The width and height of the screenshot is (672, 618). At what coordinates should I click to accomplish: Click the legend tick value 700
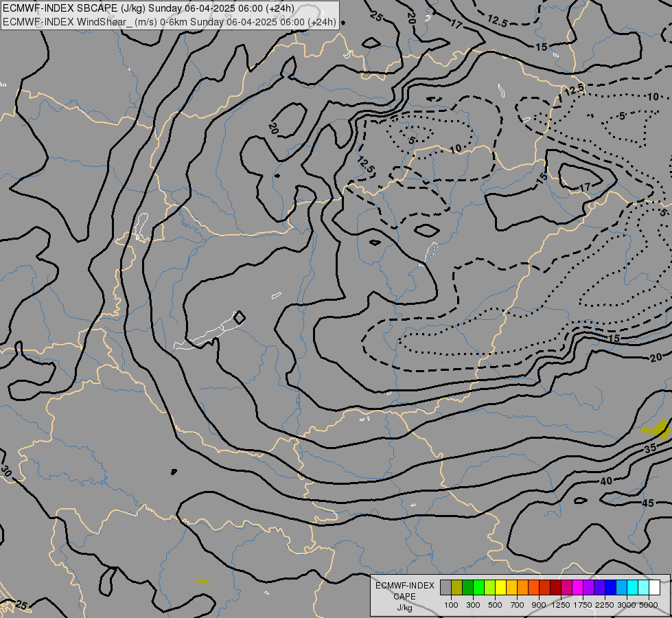coord(518,605)
